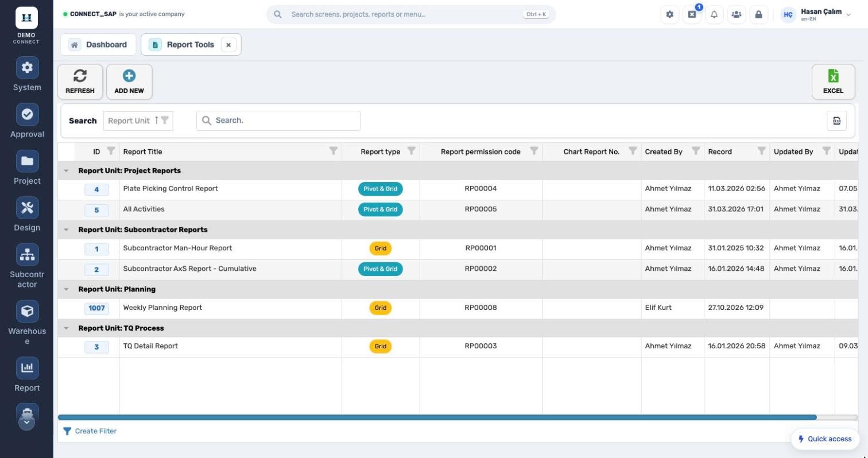Image resolution: width=868 pixels, height=458 pixels.
Task: Click the Grid badge for Weekly Planning Report
Action: click(x=380, y=308)
